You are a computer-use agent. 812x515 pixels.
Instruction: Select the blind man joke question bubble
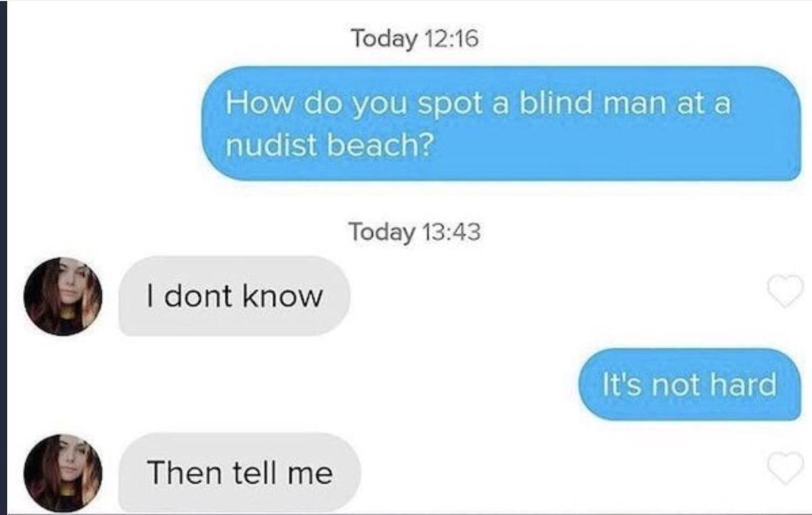(503, 124)
